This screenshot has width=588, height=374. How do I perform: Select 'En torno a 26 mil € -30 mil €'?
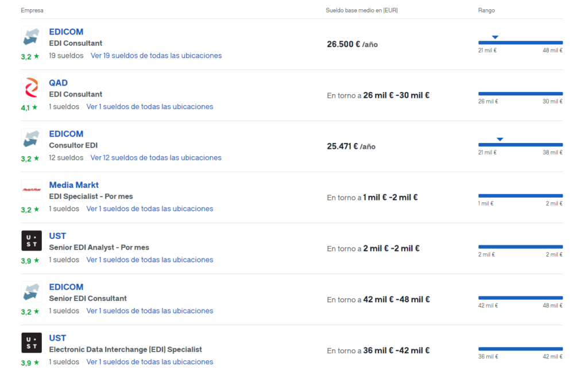tap(378, 95)
